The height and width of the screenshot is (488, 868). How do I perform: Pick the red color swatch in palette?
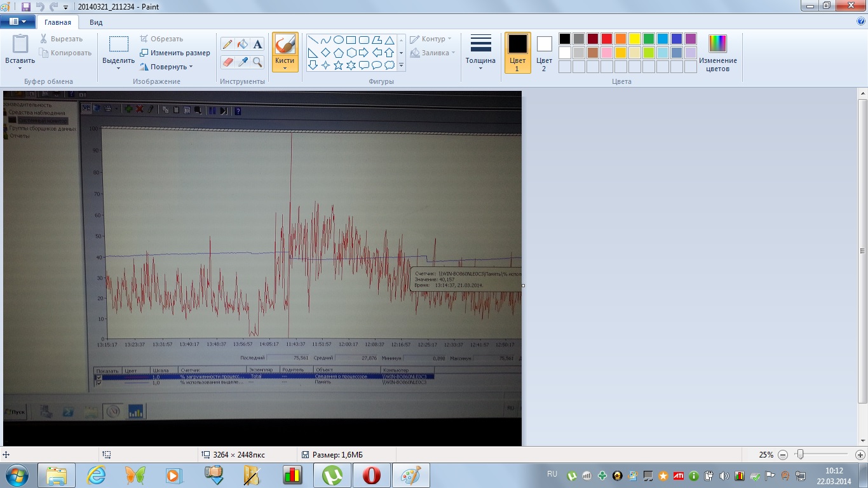pyautogui.click(x=606, y=39)
